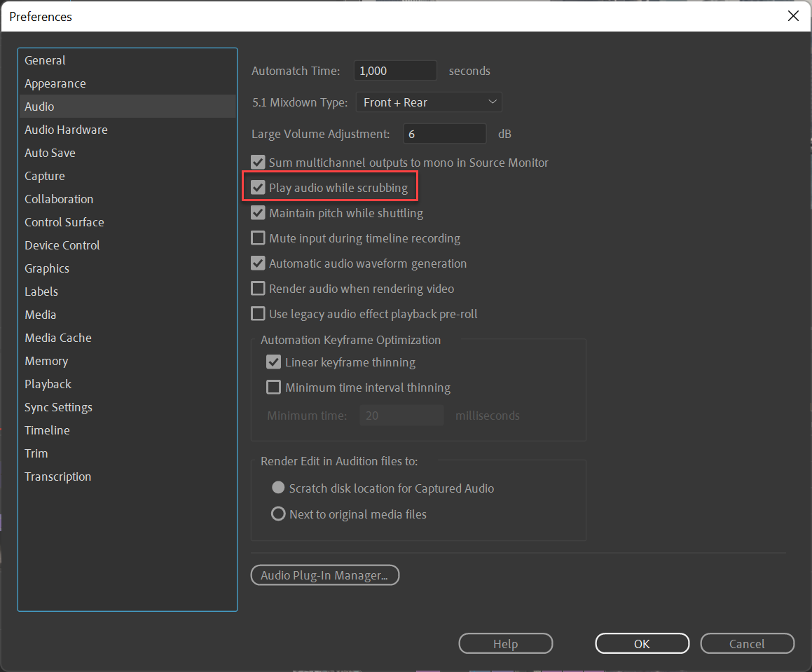Uncheck "Play audio while scrubbing"
The height and width of the screenshot is (672, 812).
coord(258,187)
